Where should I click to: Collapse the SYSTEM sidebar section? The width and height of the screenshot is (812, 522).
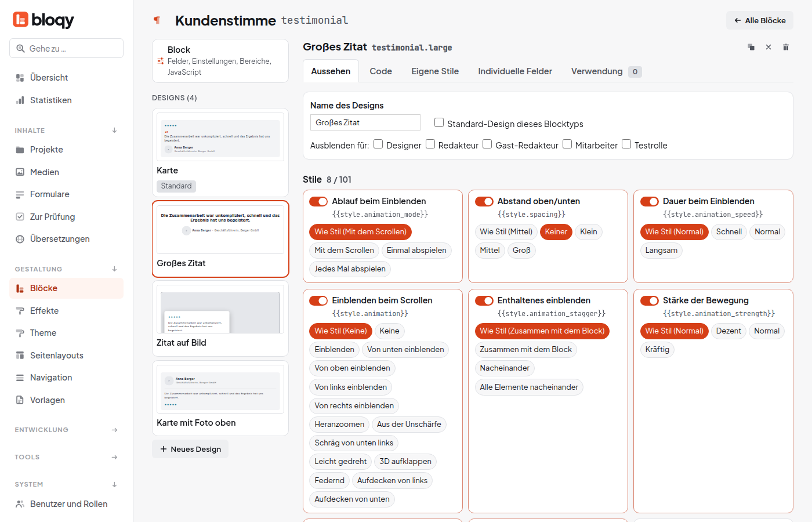[114, 484]
